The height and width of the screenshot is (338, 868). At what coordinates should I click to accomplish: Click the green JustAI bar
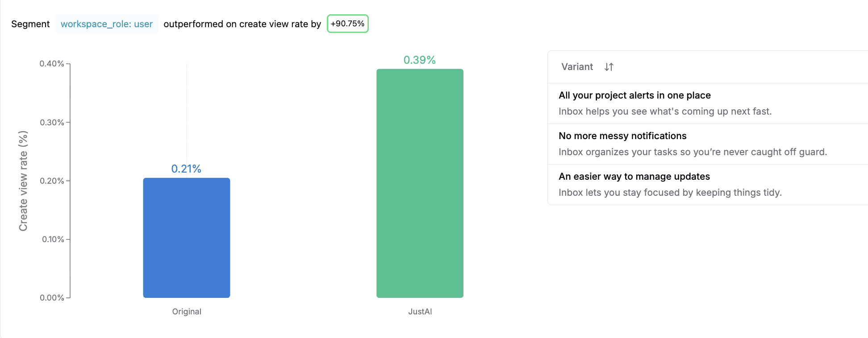[x=420, y=183]
